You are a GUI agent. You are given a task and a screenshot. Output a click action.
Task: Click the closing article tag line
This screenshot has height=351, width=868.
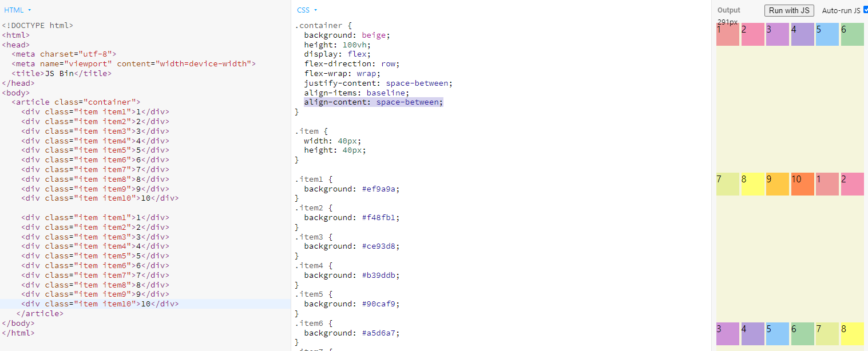pyautogui.click(x=40, y=313)
